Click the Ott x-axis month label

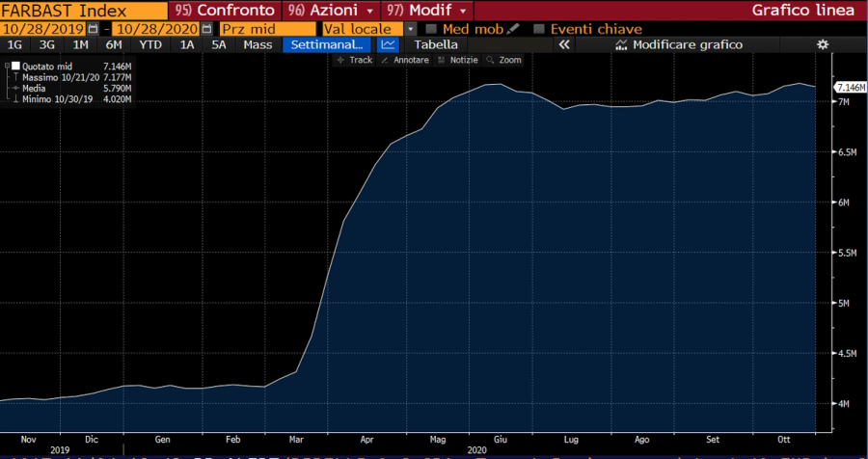click(783, 440)
